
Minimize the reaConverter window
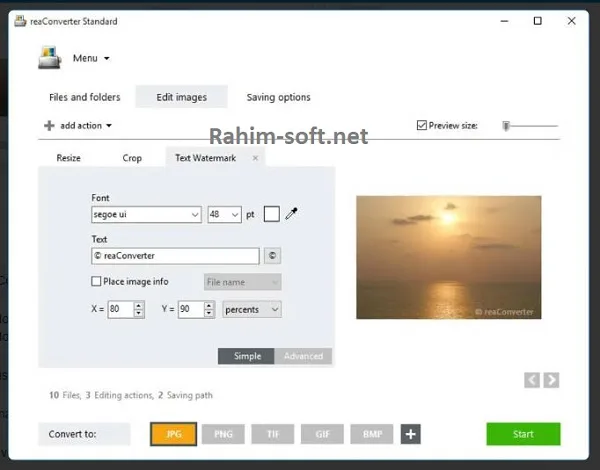point(504,21)
